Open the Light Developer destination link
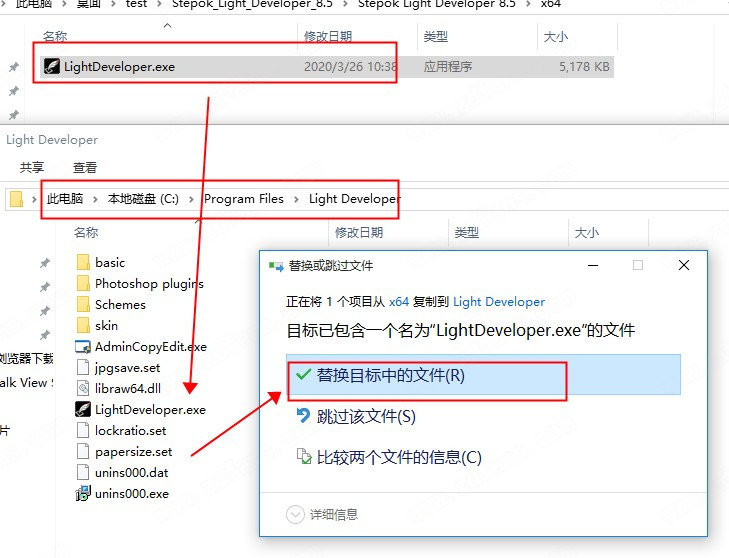Image resolution: width=729 pixels, height=558 pixels. click(x=499, y=302)
